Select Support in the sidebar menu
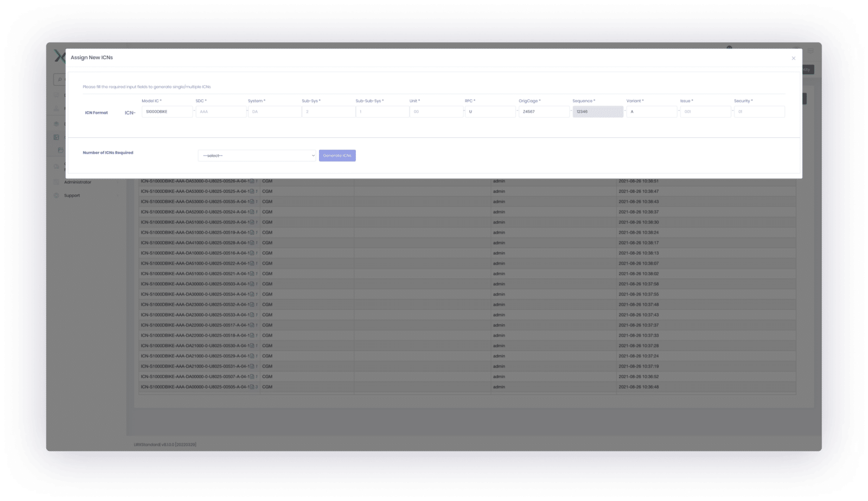Screen dimensions: 868x501 click(x=71, y=195)
